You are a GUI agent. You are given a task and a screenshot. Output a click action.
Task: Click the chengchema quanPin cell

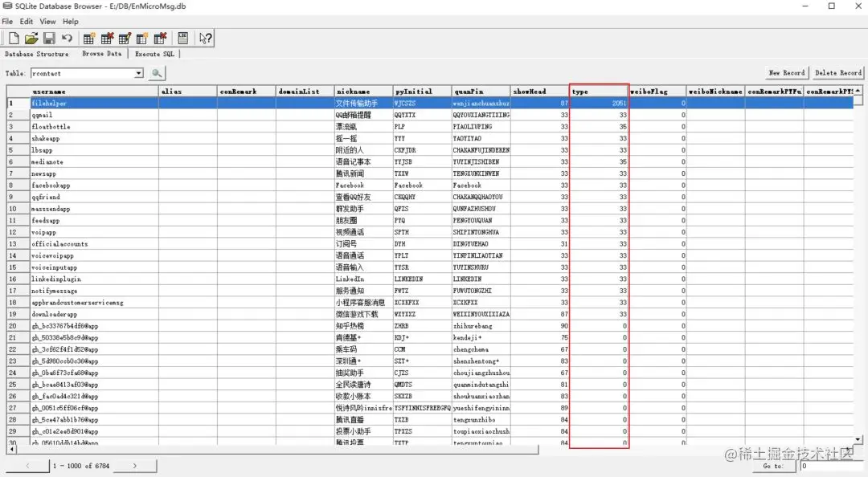click(x=481, y=349)
